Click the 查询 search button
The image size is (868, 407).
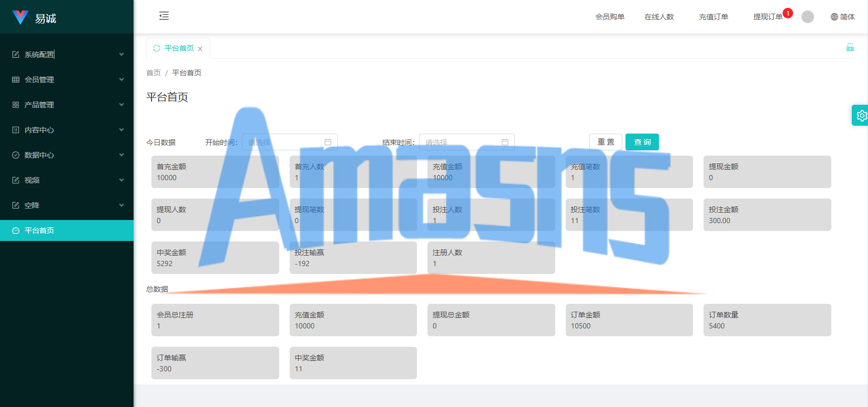click(x=642, y=142)
